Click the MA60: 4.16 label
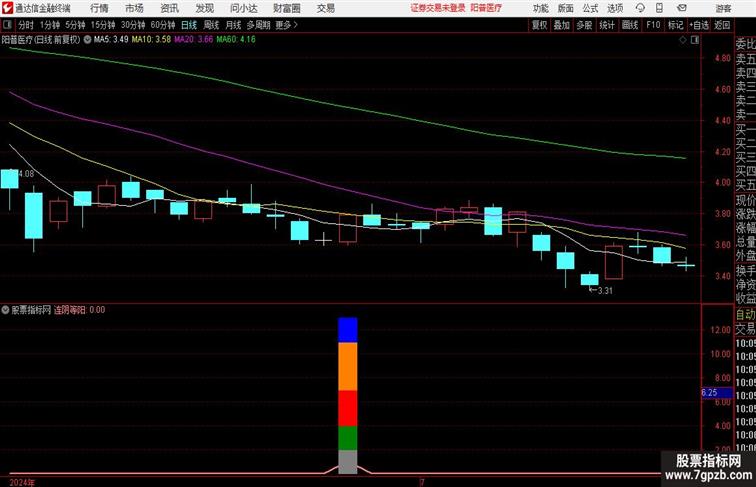The image size is (756, 487). tap(236, 40)
